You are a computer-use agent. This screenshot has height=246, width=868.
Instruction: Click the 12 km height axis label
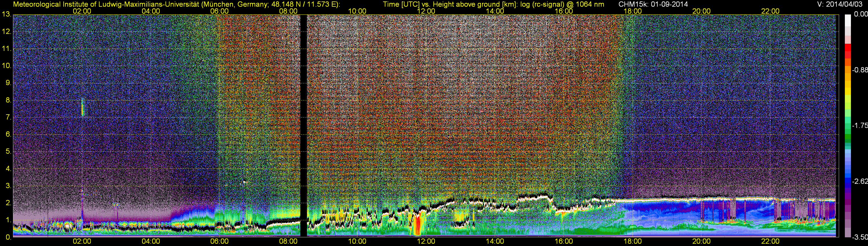[x=6, y=32]
